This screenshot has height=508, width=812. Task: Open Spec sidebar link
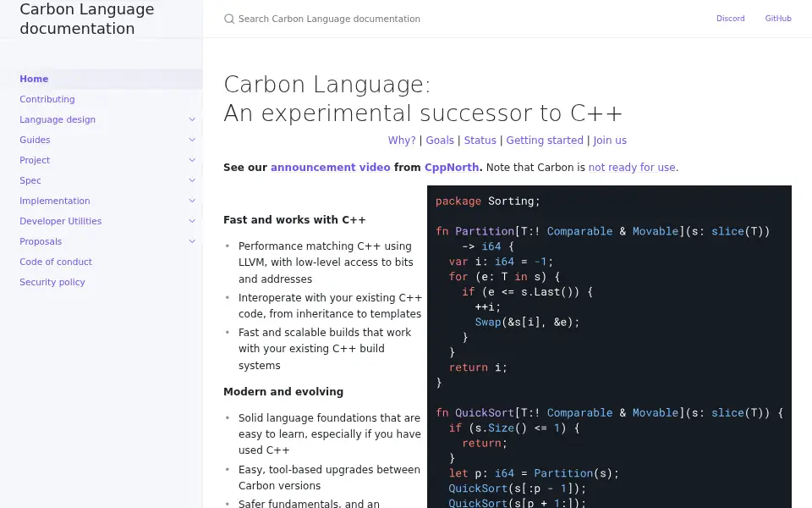[30, 180]
